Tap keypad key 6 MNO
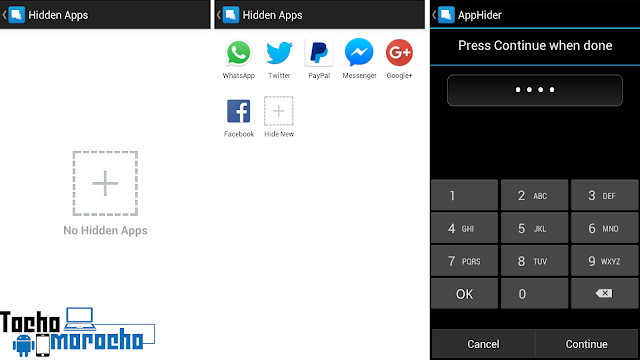This screenshot has width=640, height=360. 605,228
